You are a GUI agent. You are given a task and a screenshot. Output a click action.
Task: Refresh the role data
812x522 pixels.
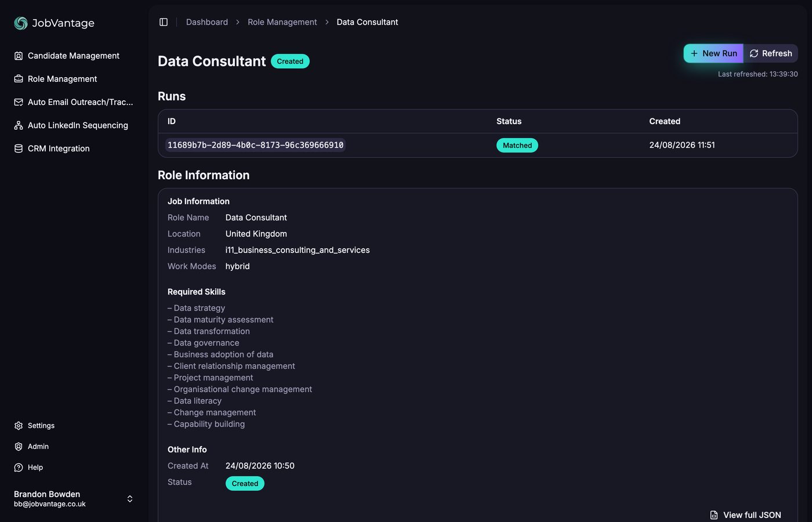(771, 53)
